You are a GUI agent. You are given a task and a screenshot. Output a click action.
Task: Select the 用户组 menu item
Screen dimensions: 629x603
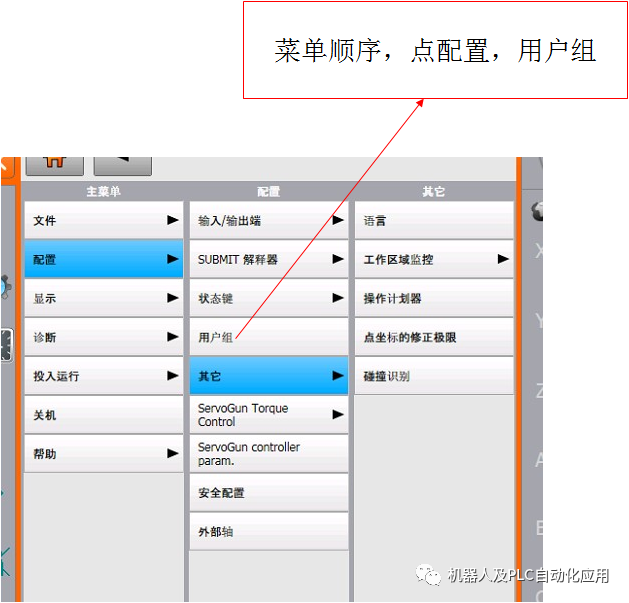269,337
